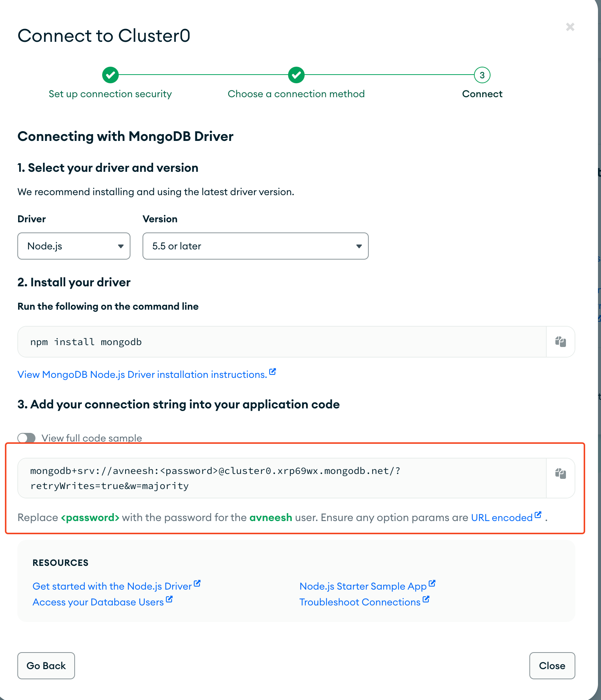601x700 pixels.
Task: Click the external link icon next to URL encoded
Action: 538,514
